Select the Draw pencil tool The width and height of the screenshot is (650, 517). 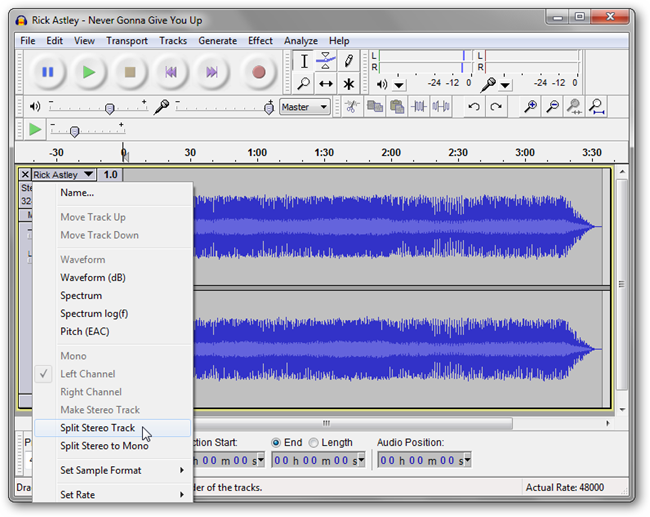(x=348, y=61)
